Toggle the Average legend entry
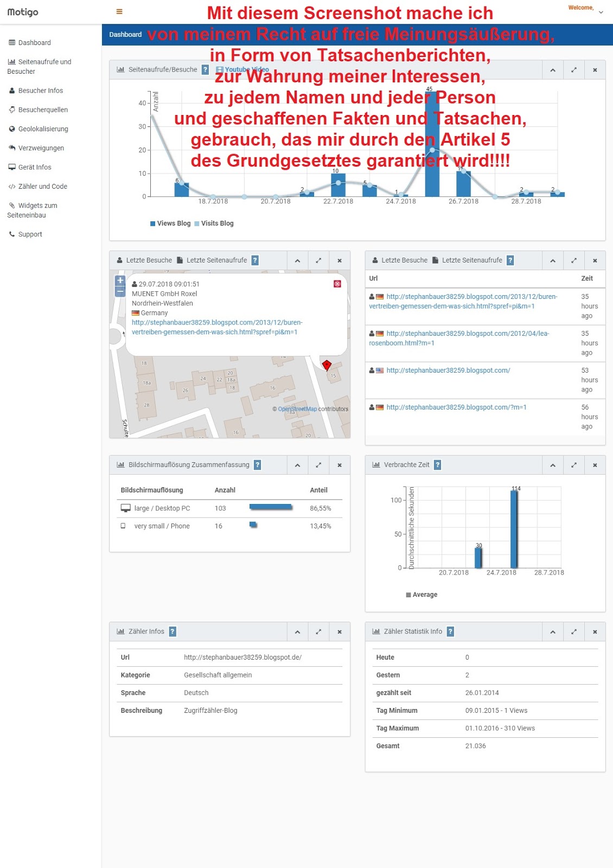Screen dimensions: 613x868 422,595
